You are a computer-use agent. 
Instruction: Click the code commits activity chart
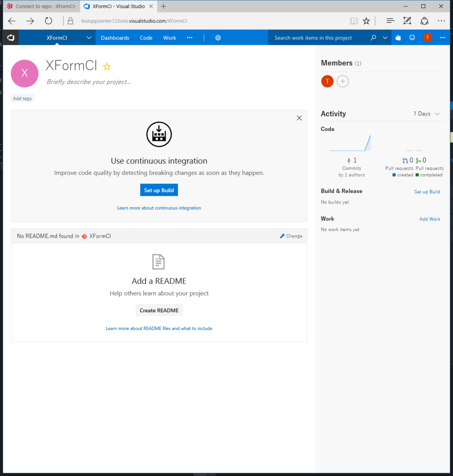(x=350, y=143)
